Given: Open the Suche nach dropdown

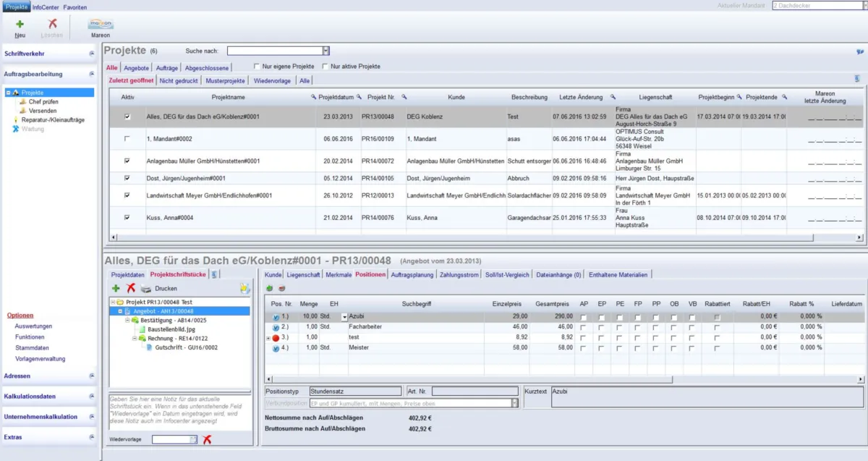Looking at the screenshot, I should pyautogui.click(x=325, y=51).
